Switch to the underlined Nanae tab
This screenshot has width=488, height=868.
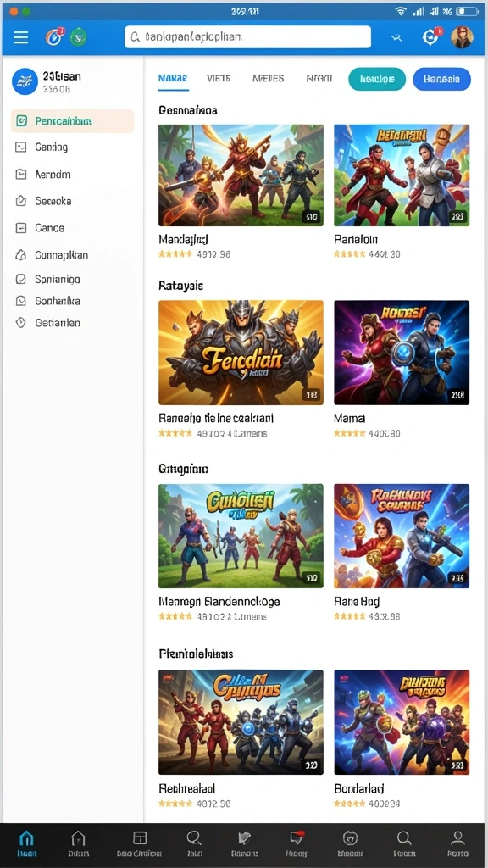pos(173,79)
